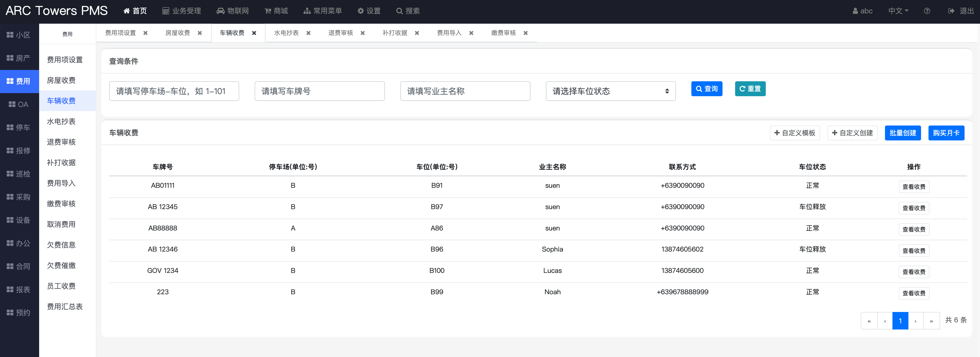Click the 首页 home icon
Image resolution: width=980 pixels, height=357 pixels.
click(x=127, y=11)
